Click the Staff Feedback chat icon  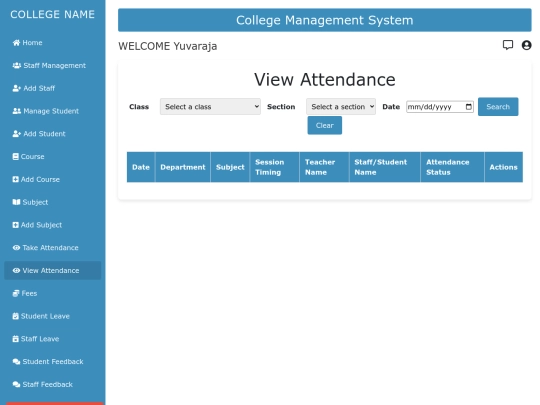point(16,384)
